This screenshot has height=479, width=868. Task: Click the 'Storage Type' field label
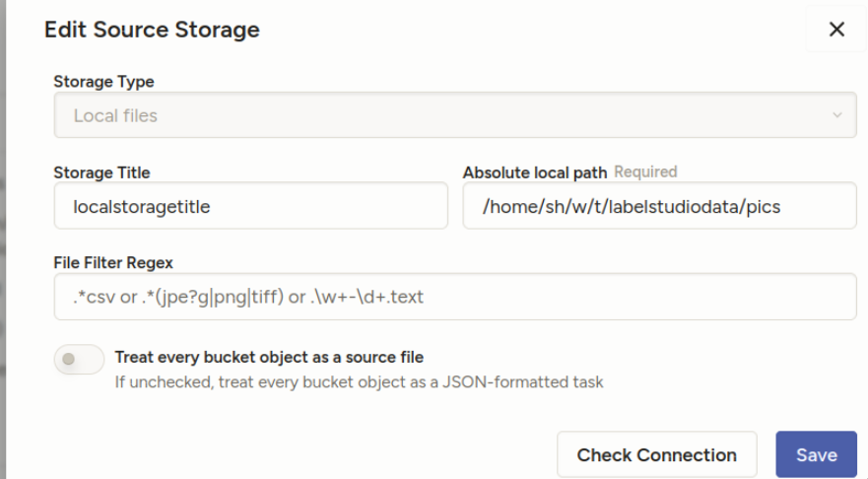click(103, 81)
